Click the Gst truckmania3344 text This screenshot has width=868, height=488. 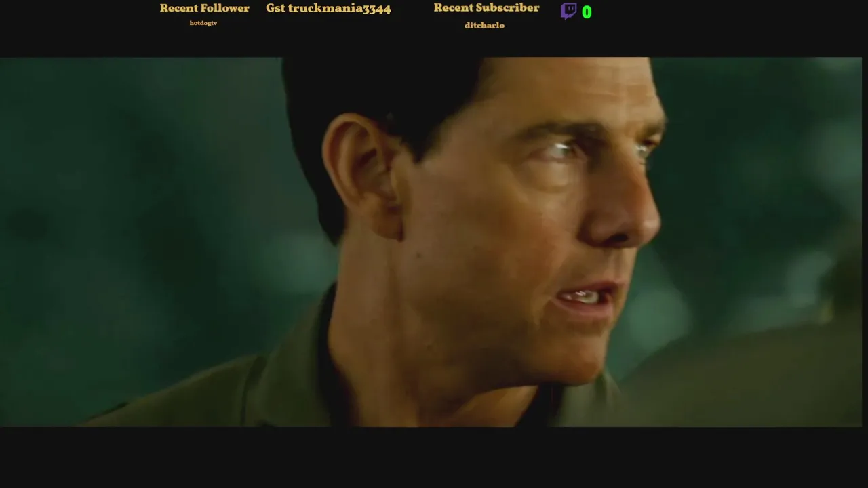tap(328, 9)
